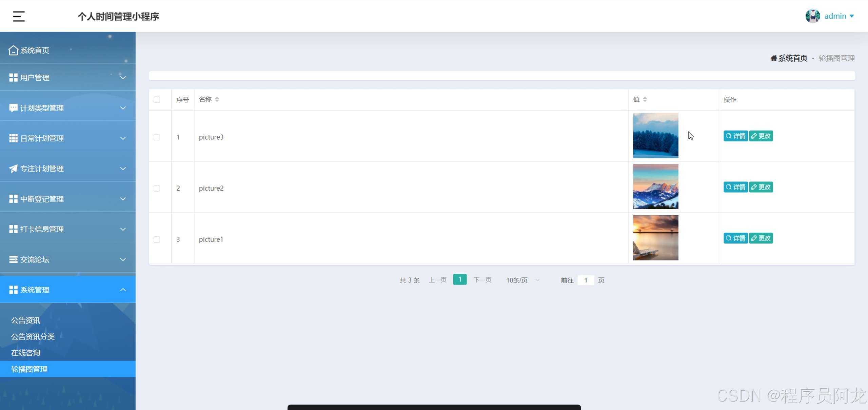Image resolution: width=868 pixels, height=410 pixels.
Task: Open 公告资讯 submenu item
Action: (26, 320)
